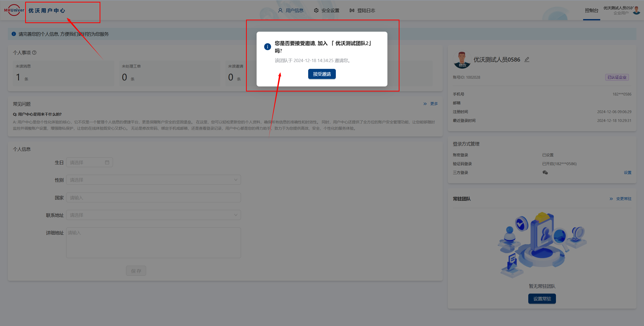Click the 变更常驻 link
644x326 pixels.
pos(623,199)
